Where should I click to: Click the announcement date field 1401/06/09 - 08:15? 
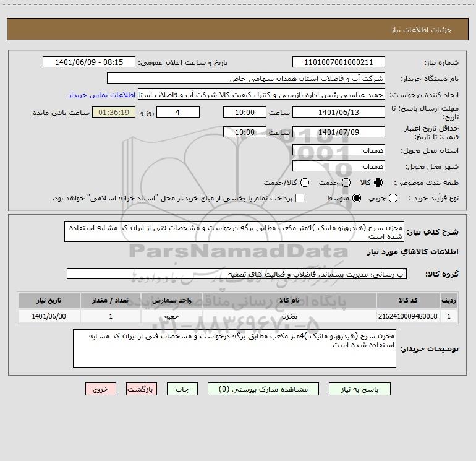coord(89,62)
